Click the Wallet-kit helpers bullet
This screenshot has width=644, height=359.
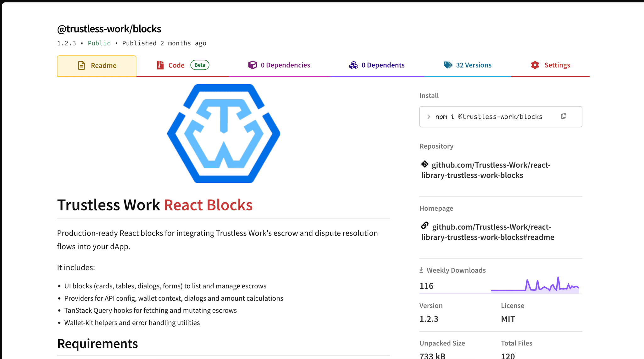132,323
